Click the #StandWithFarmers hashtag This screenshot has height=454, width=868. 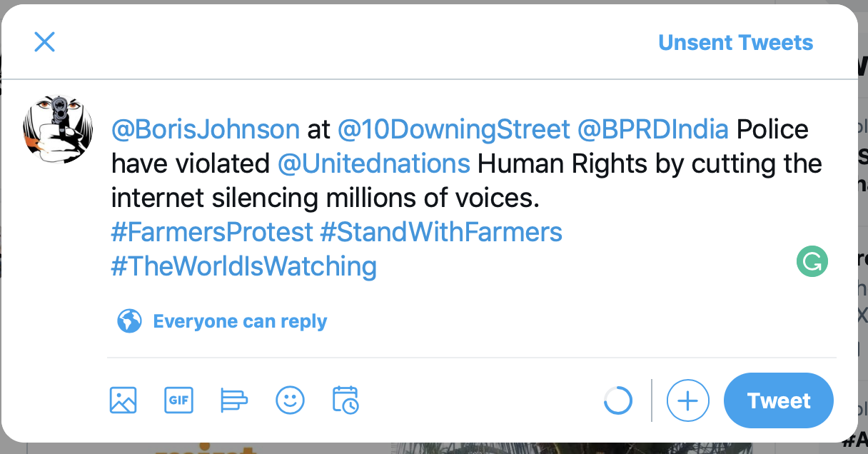point(441,232)
